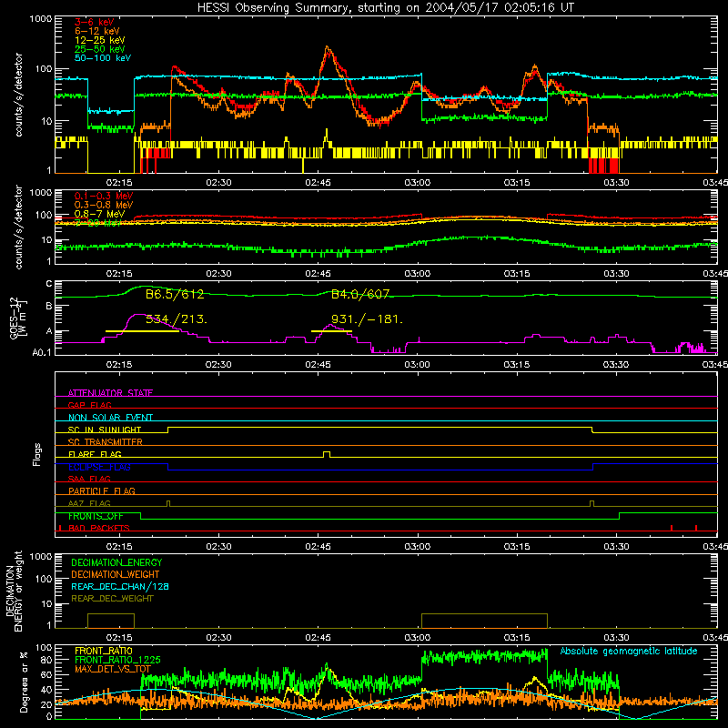This screenshot has height=728, width=728.
Task: Select the ECLIPSE_FLAG label
Action: [x=99, y=467]
